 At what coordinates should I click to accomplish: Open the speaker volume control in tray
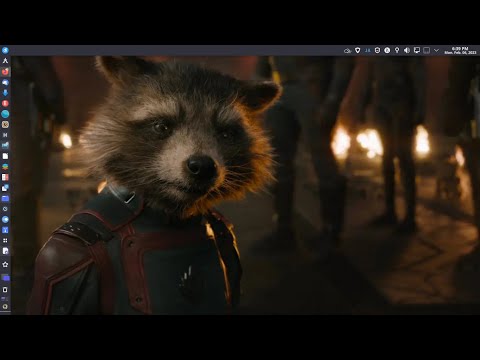click(x=407, y=50)
